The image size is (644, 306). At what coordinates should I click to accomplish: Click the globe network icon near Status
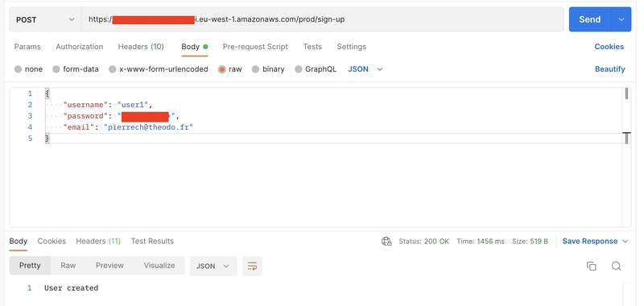pos(386,241)
